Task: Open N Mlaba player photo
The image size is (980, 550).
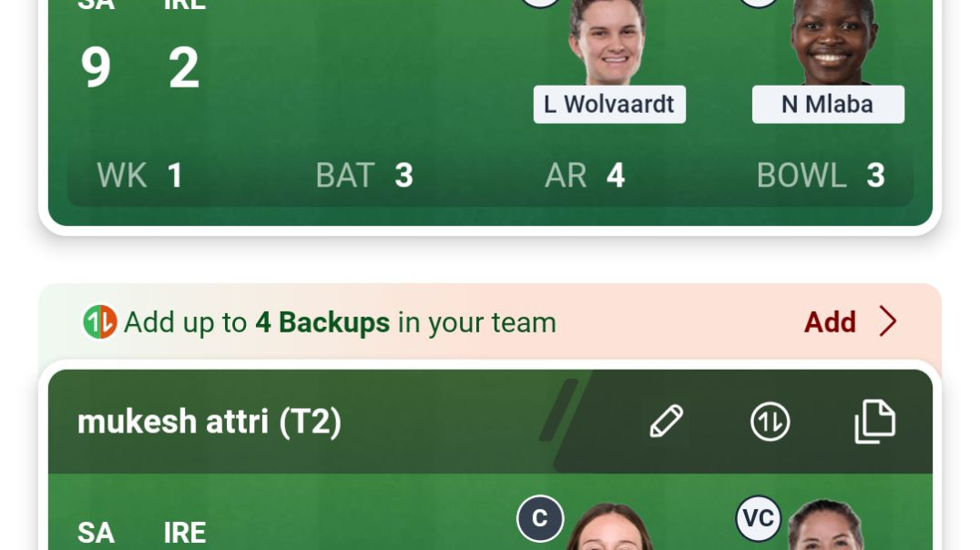Action: [832, 43]
